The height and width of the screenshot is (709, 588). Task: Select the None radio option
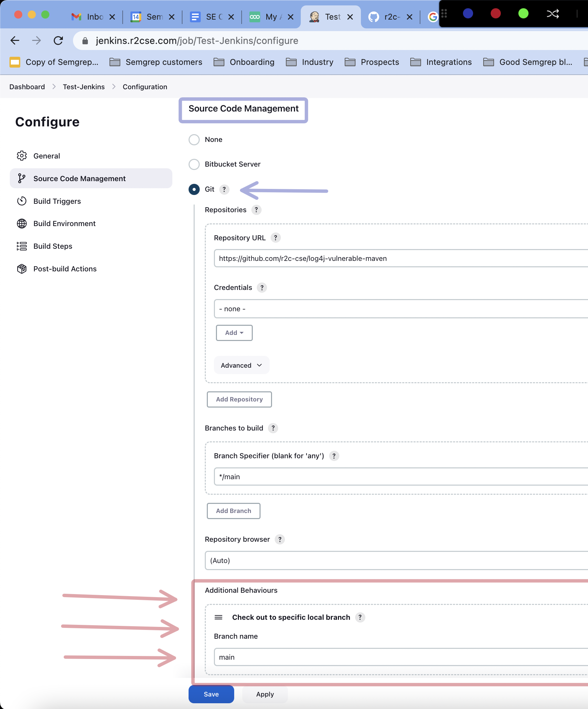(x=194, y=140)
